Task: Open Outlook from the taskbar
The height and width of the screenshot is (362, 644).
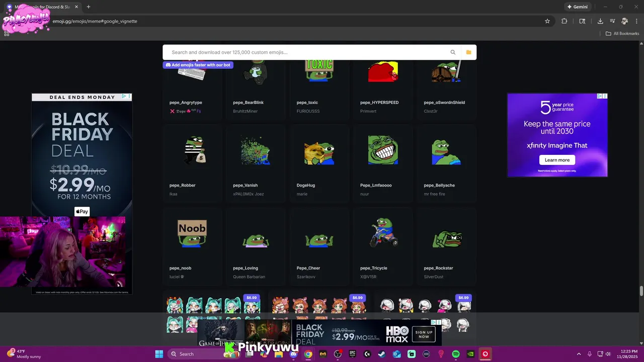Action: [x=396, y=354]
